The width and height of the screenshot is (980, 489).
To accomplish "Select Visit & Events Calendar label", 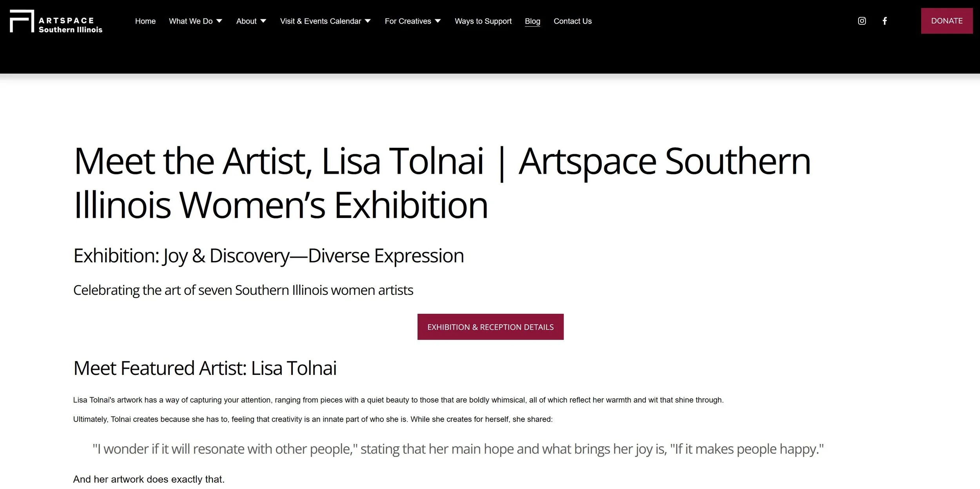I will pos(321,21).
